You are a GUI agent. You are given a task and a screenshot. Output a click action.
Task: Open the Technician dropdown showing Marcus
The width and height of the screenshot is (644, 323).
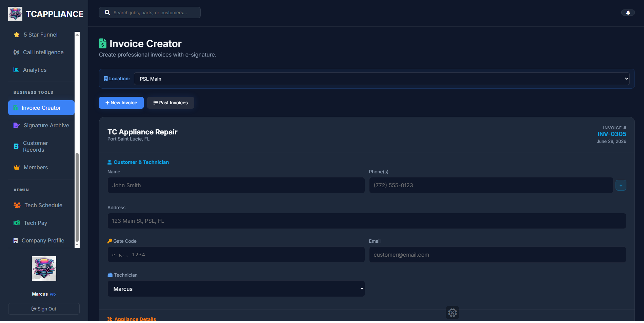click(x=236, y=289)
